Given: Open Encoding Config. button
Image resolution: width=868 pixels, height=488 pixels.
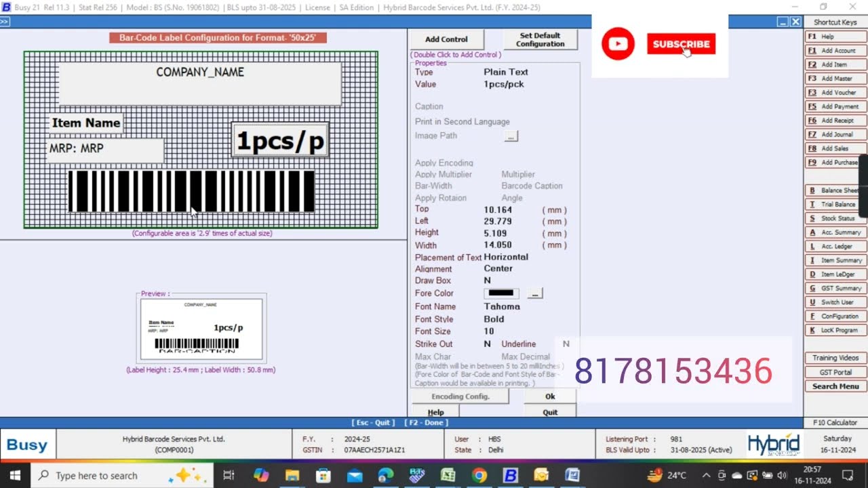Looking at the screenshot, I should [x=460, y=396].
